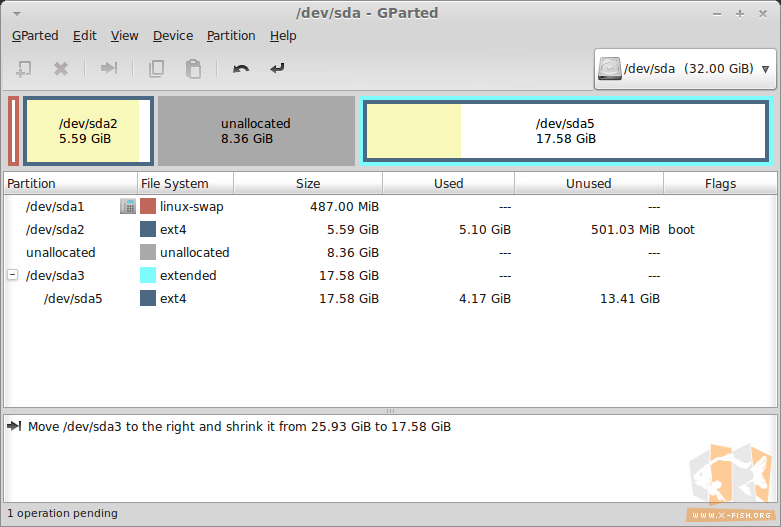The image size is (781, 527).
Task: Select the unallocated 8.36 GiB block in disk map
Action: [x=256, y=131]
